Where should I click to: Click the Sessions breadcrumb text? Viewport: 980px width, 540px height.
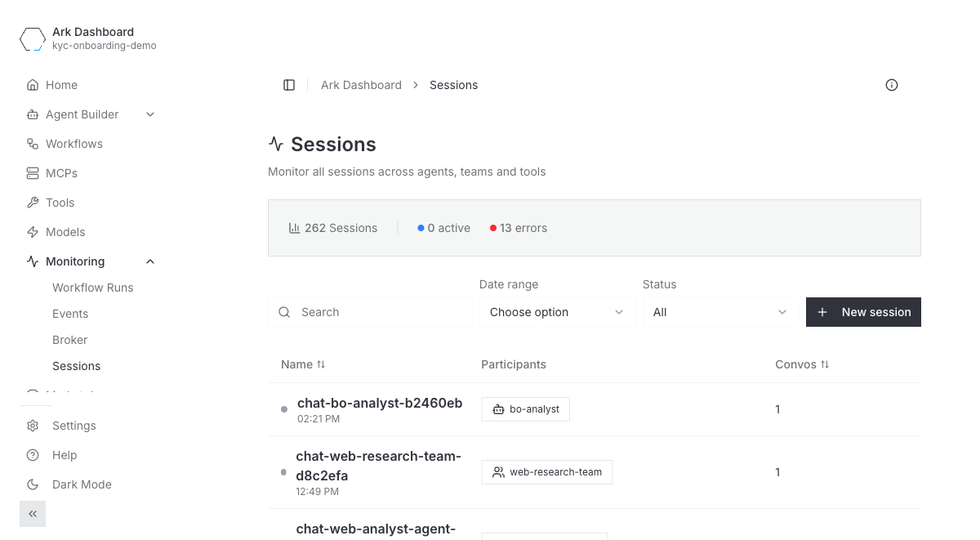pyautogui.click(x=453, y=85)
